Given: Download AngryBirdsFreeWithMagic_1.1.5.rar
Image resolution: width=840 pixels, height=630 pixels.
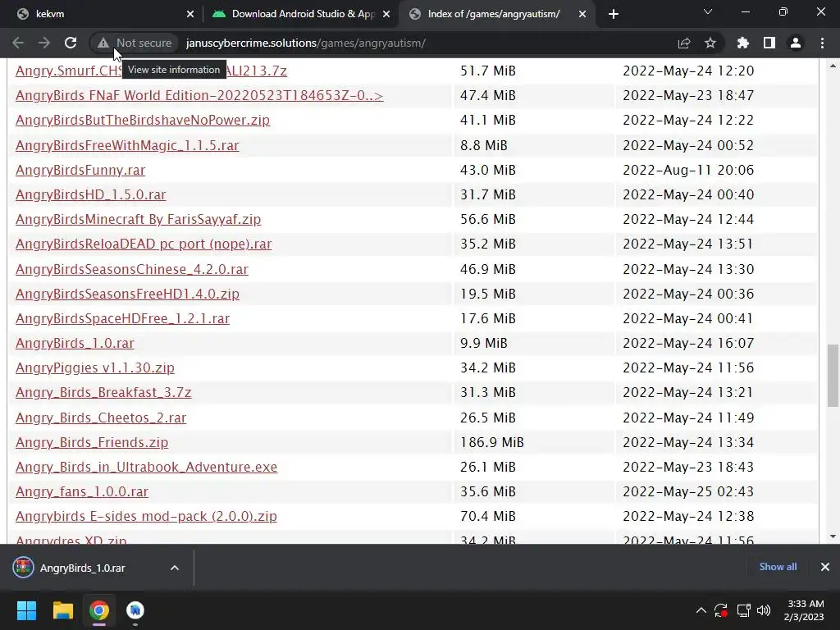Looking at the screenshot, I should click(127, 145).
